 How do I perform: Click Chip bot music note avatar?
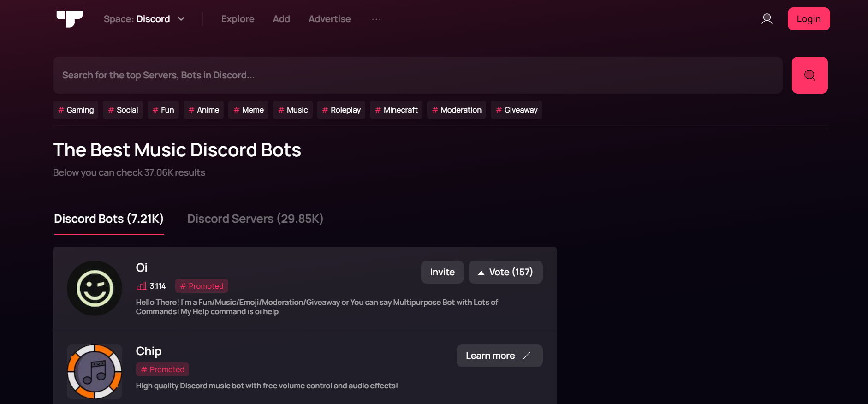click(95, 372)
